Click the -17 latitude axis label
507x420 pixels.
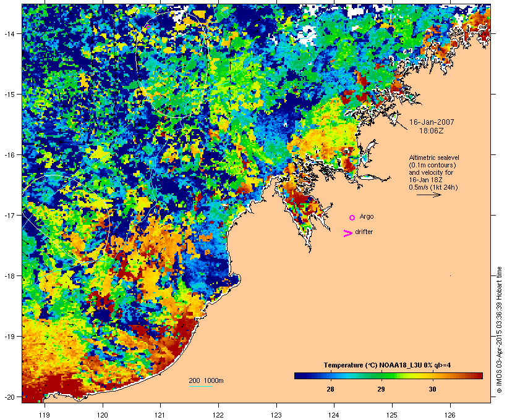[x=9, y=215]
